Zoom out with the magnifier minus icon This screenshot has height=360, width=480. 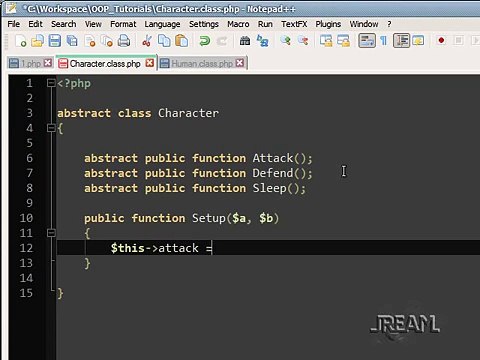tap(303, 41)
